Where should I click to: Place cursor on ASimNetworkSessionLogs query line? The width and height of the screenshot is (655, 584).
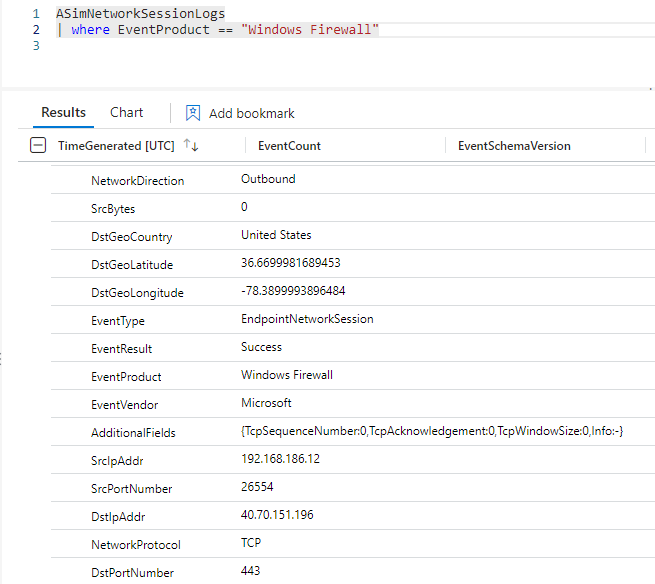[140, 14]
